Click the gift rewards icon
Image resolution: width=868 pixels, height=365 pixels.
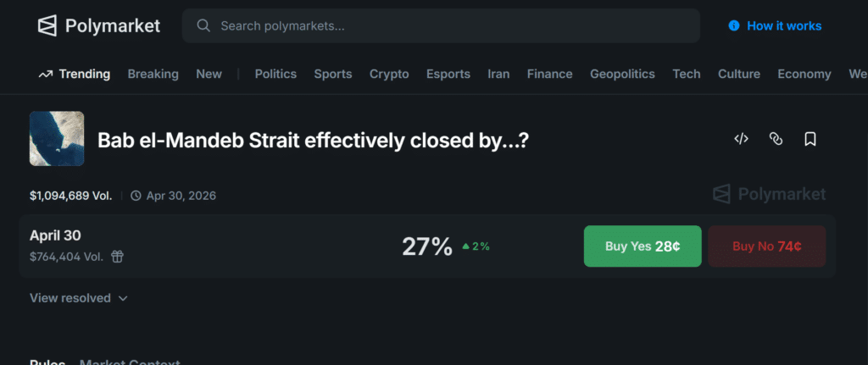118,257
